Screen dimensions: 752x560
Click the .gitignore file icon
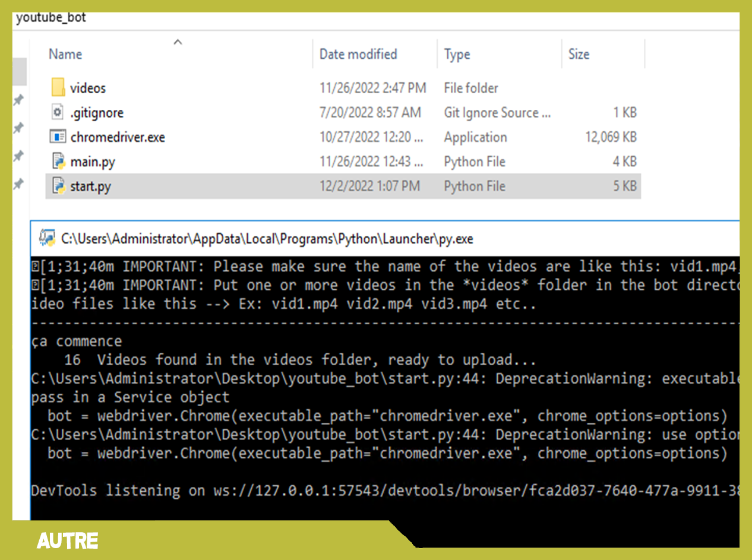coord(58,112)
